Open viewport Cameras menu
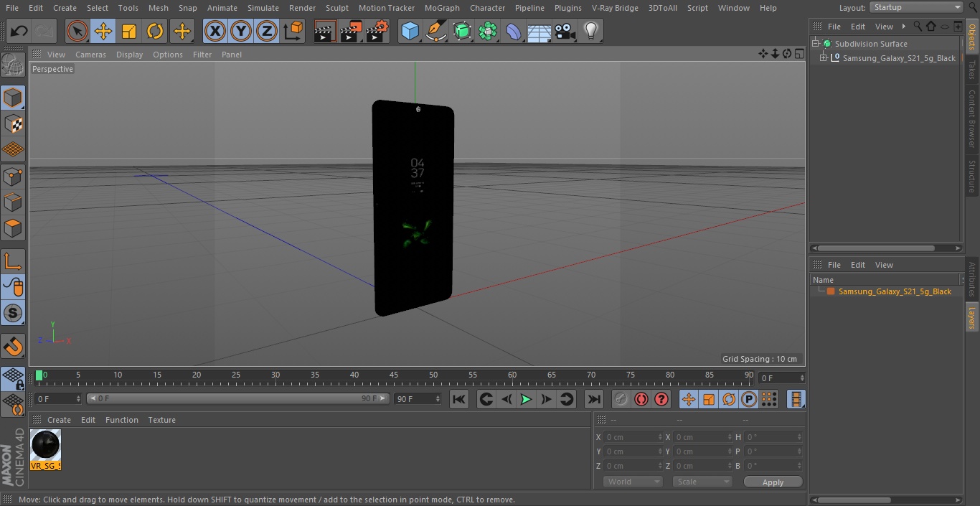 [90, 55]
